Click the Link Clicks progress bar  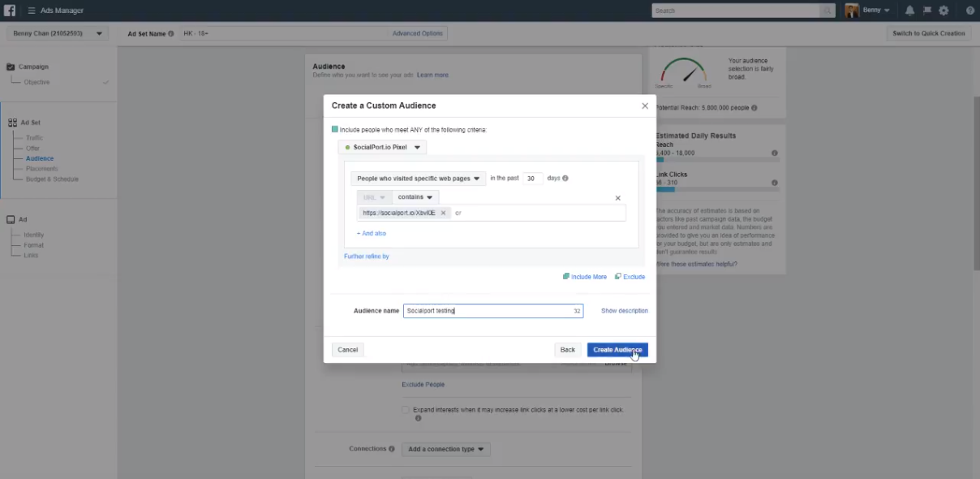[716, 189]
